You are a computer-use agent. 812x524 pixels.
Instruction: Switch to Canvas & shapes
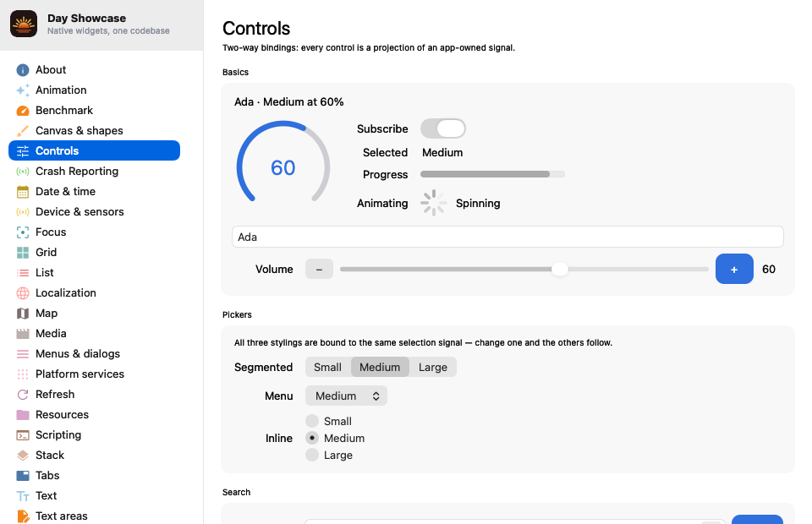[x=94, y=131]
